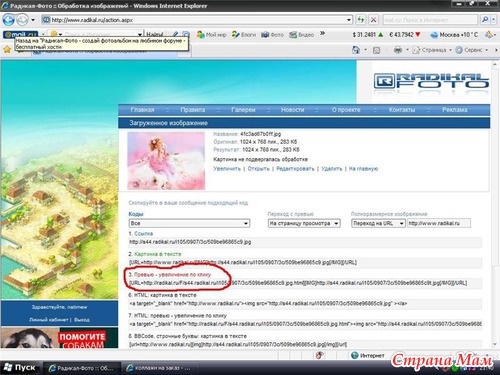
Task: Open the address bar history dropdown
Action: (349, 20)
